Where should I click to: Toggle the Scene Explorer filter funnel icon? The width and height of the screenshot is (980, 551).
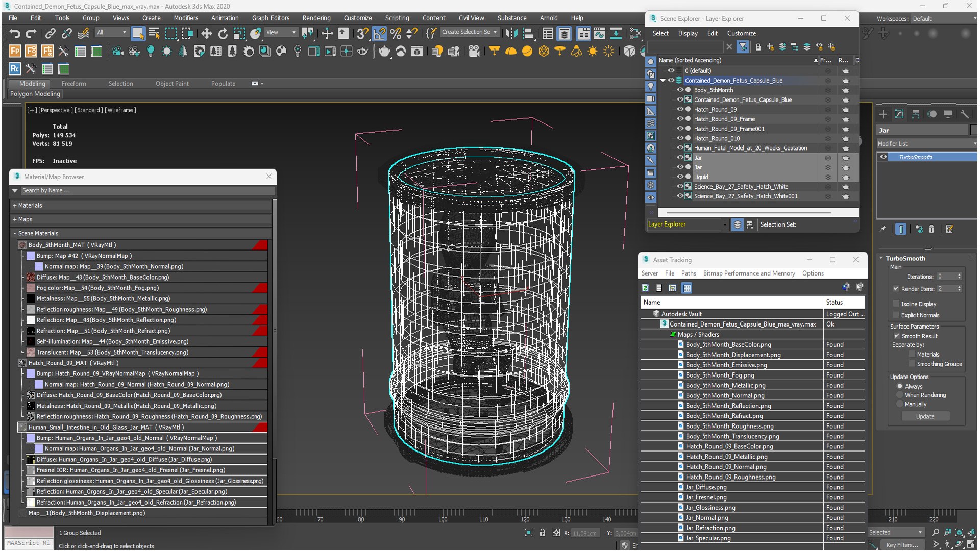(x=743, y=47)
